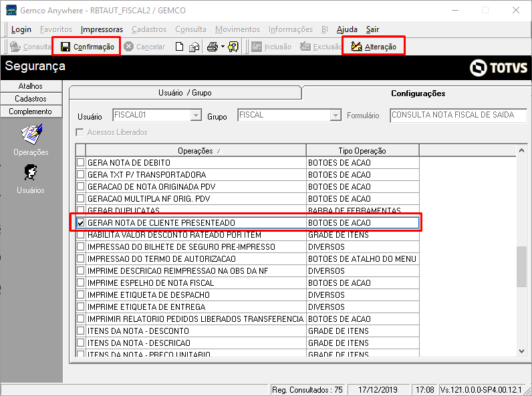Check IMPRIME ETIQUETA DE DESPACHO
The image size is (532, 396).
pos(80,294)
